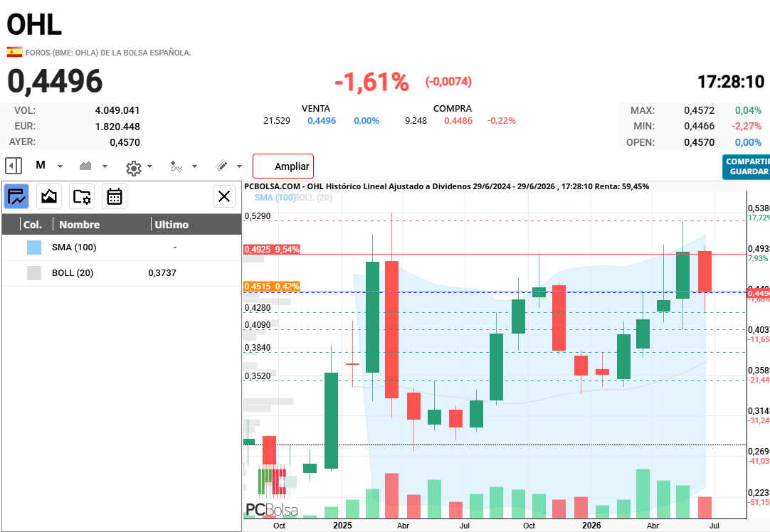Open chart settings gear icon

click(133, 168)
